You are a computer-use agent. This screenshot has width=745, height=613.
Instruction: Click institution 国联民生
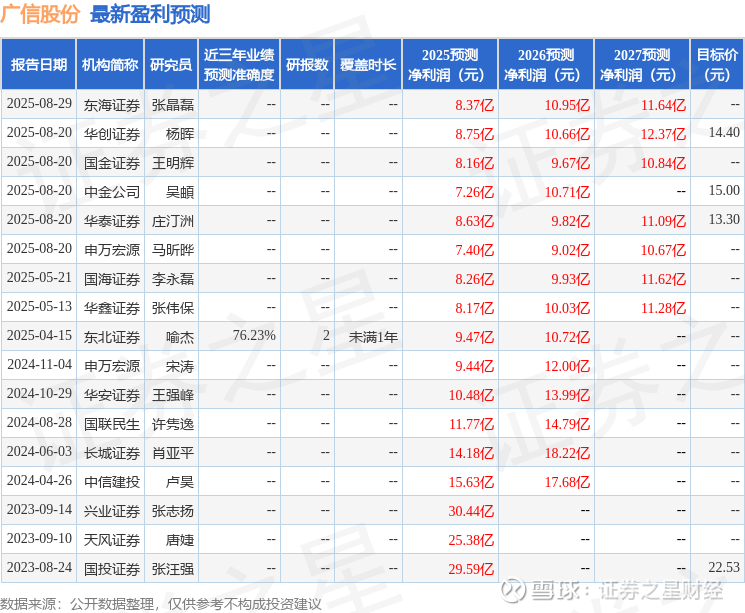tap(112, 424)
